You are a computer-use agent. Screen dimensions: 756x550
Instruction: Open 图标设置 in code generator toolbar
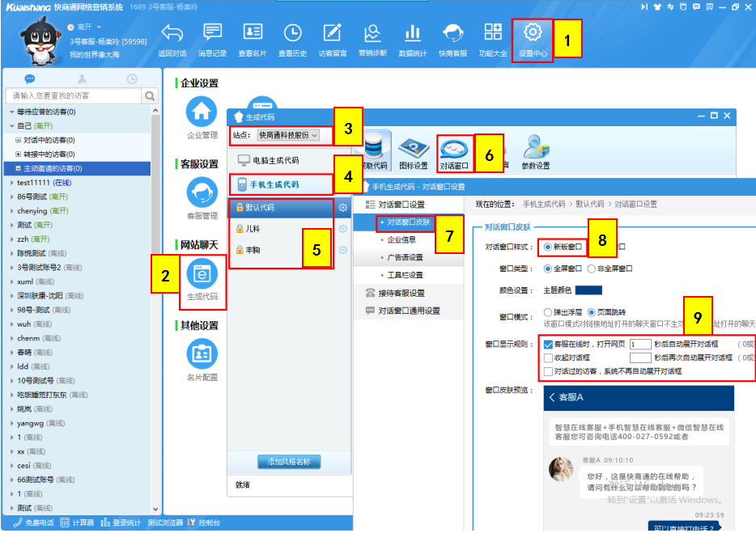tap(413, 151)
